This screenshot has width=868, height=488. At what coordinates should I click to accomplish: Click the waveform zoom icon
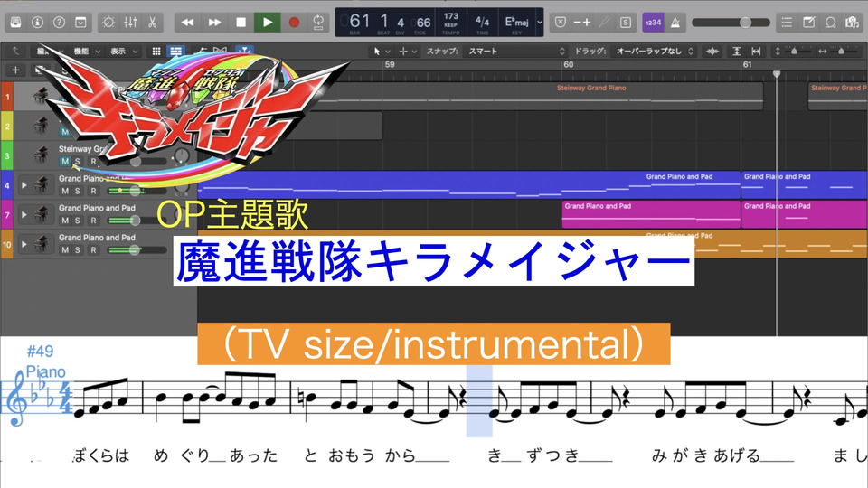712,51
